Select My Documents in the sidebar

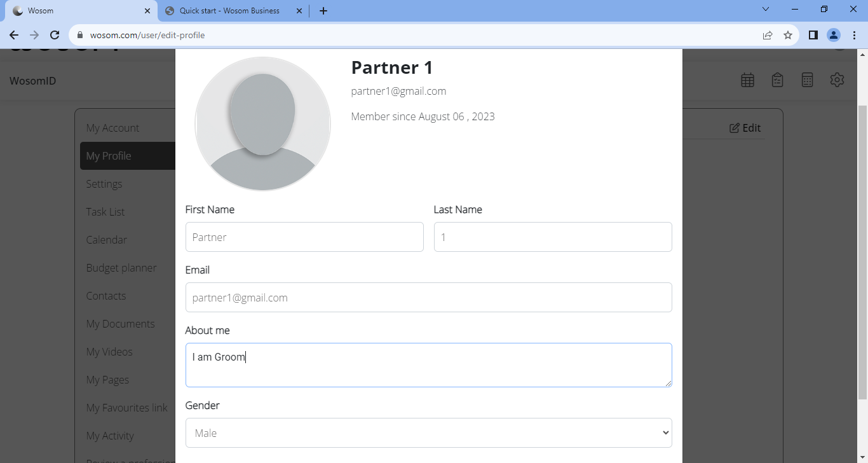point(121,323)
